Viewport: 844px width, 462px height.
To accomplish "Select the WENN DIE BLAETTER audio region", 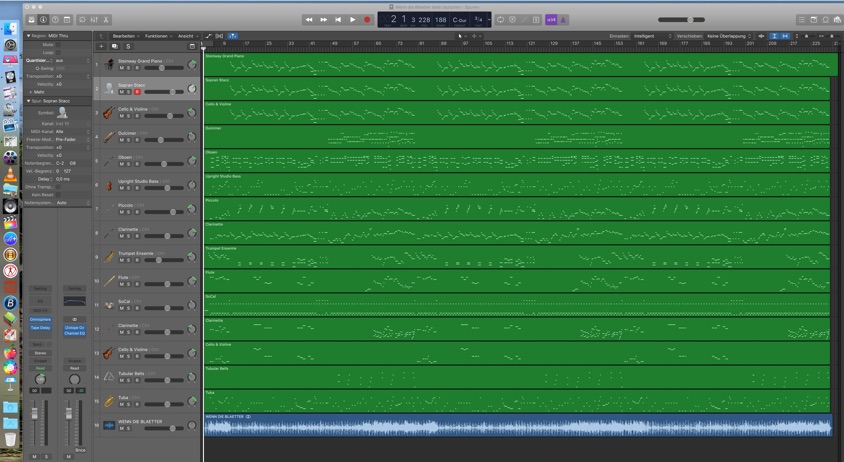I will tap(518, 425).
